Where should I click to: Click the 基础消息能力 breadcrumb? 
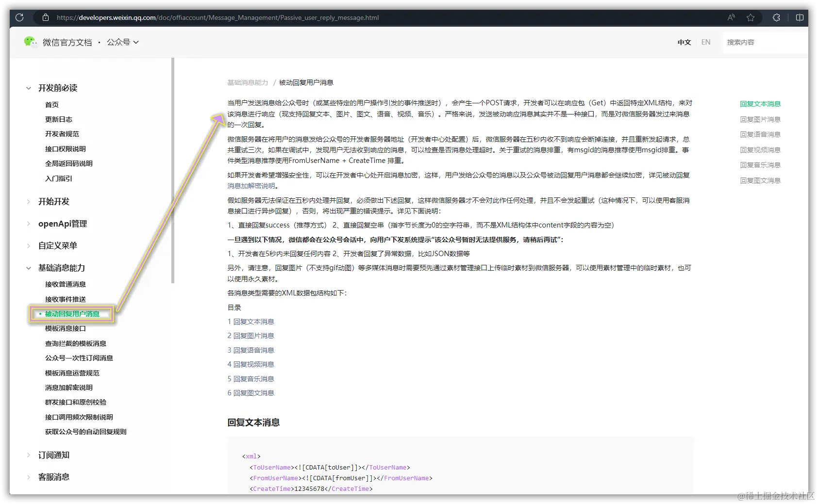pos(248,82)
